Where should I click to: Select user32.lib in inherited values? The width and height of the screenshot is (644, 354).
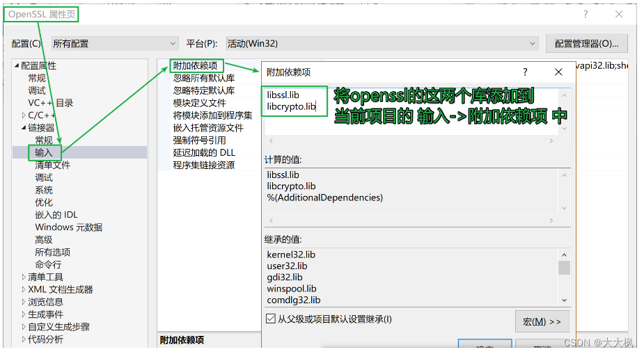tap(287, 266)
